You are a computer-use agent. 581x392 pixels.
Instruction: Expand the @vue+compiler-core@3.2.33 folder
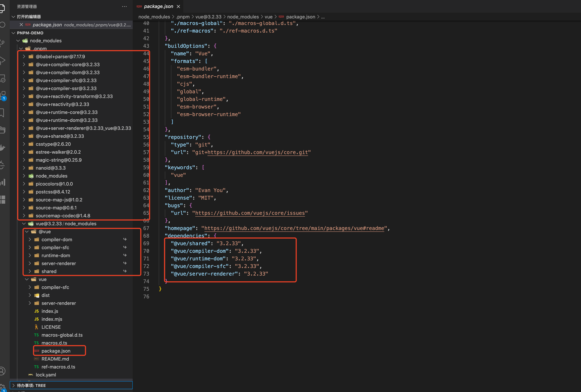(24, 65)
